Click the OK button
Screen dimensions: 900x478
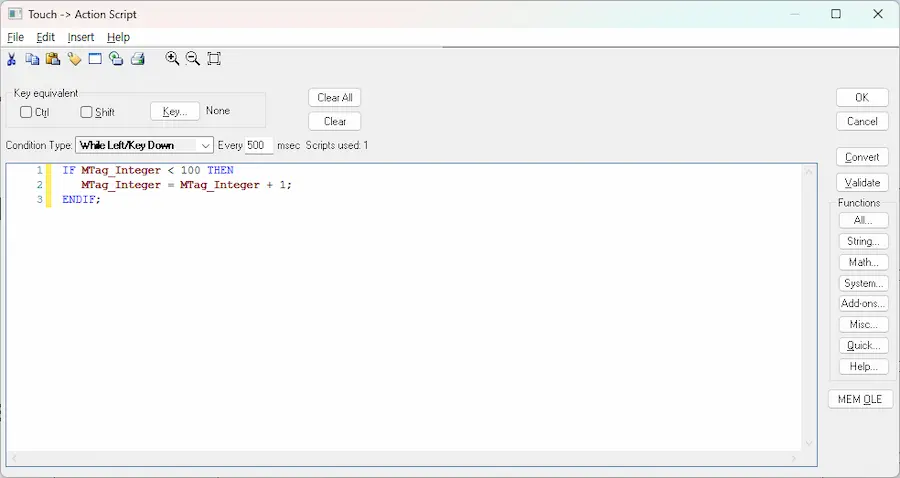coord(862,98)
